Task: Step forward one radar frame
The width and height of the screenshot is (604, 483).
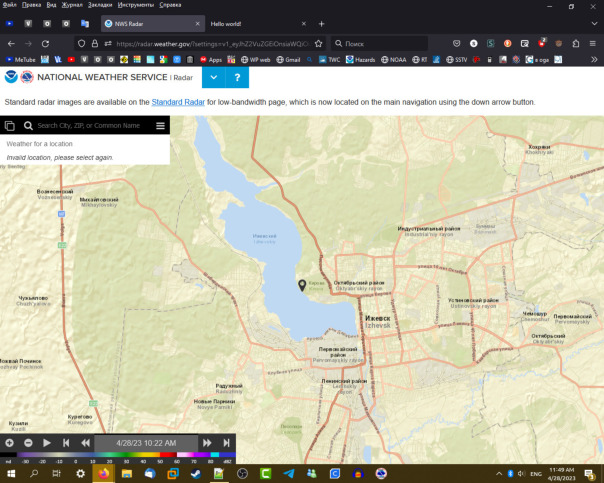Action: [207, 442]
